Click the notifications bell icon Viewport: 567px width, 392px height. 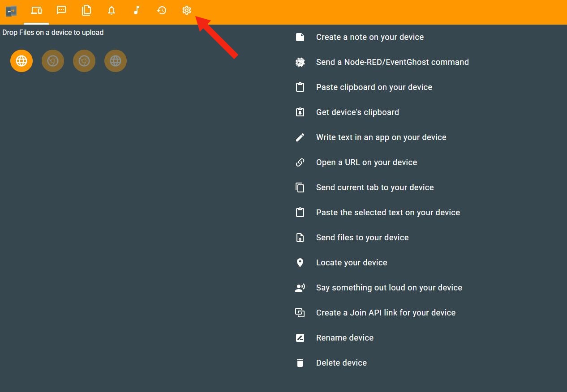coord(112,10)
